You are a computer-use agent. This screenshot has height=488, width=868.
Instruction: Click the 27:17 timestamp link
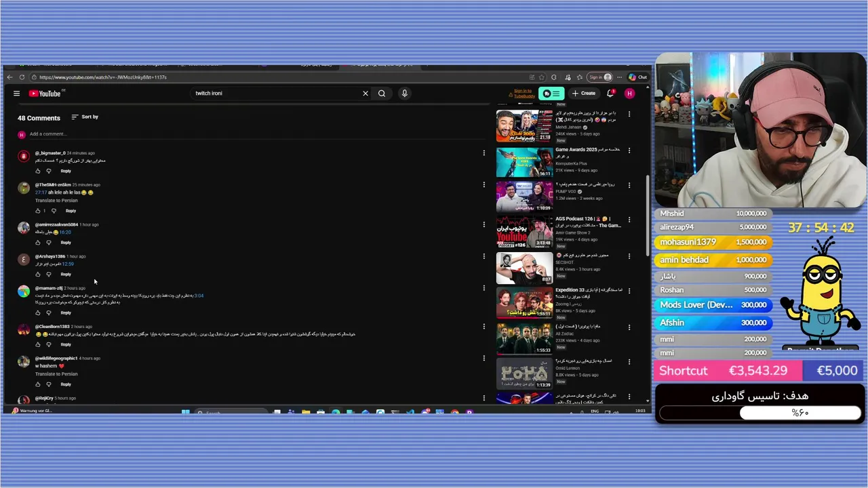(x=41, y=192)
